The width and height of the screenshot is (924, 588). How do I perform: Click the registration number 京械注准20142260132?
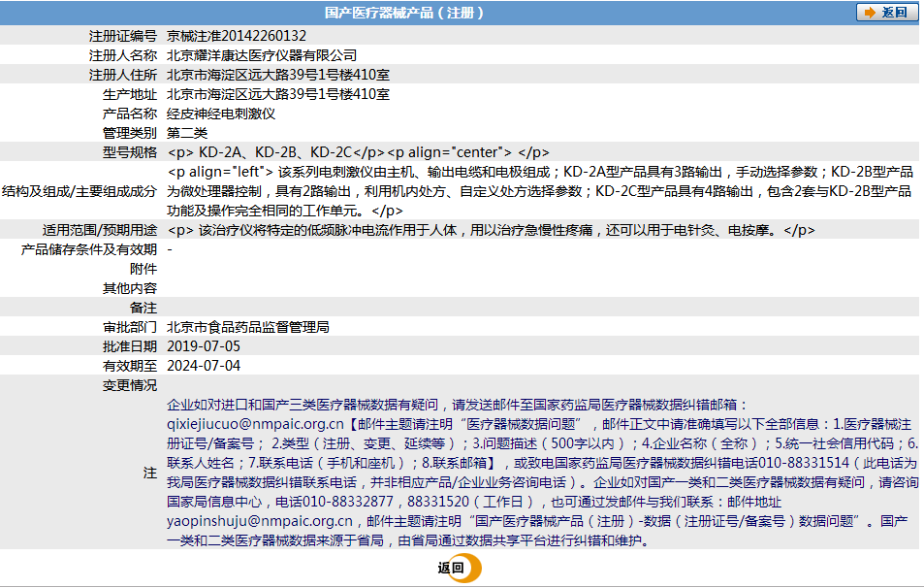click(x=237, y=36)
